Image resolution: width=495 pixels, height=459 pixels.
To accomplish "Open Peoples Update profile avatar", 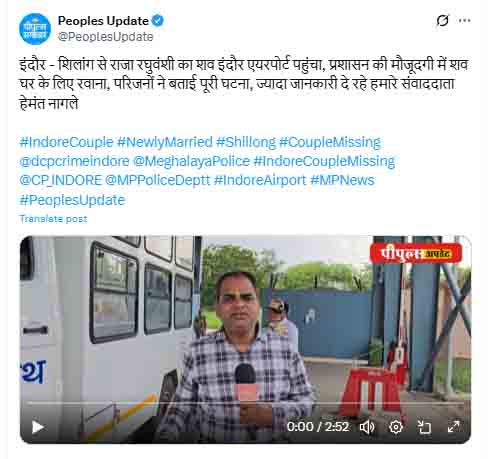I will (x=35, y=29).
